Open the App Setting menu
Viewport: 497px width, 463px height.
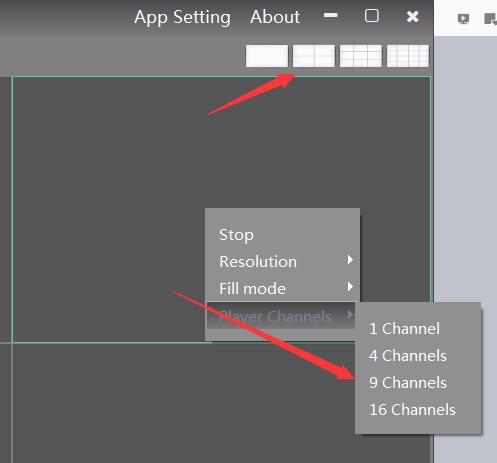click(182, 17)
